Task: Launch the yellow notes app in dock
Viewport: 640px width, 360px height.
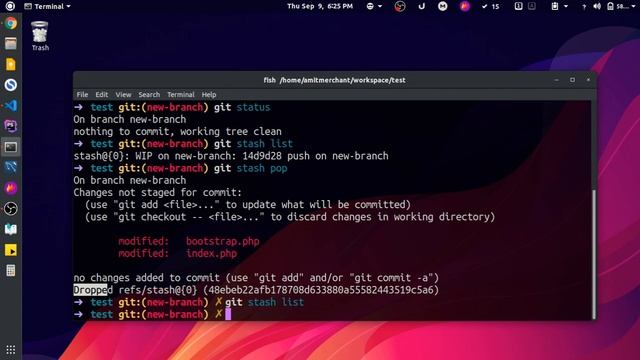Action: point(11,64)
